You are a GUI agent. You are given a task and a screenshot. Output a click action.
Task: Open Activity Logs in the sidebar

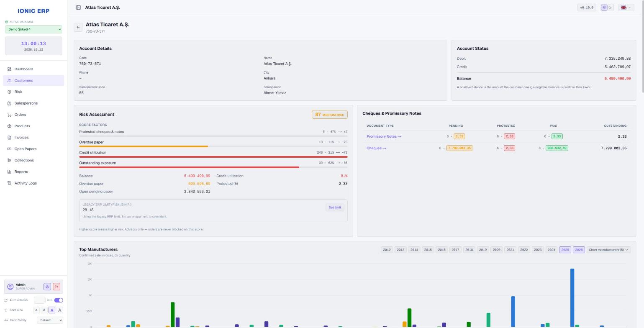tap(33, 183)
